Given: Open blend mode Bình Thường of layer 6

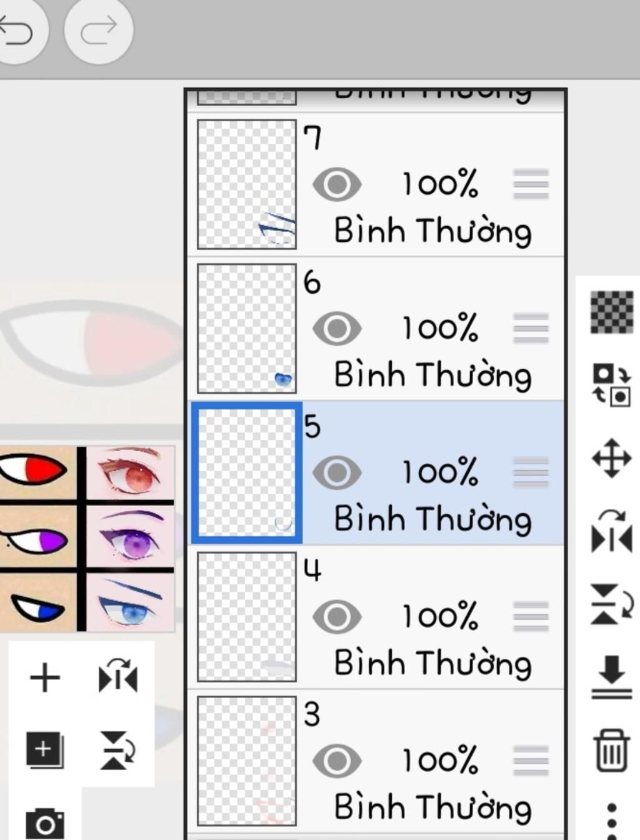Looking at the screenshot, I should pos(432,374).
